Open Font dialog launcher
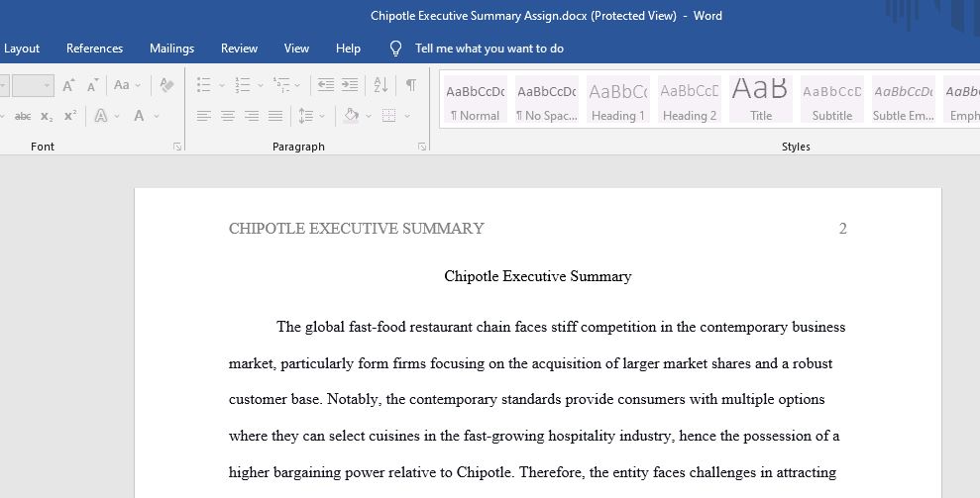 (177, 147)
